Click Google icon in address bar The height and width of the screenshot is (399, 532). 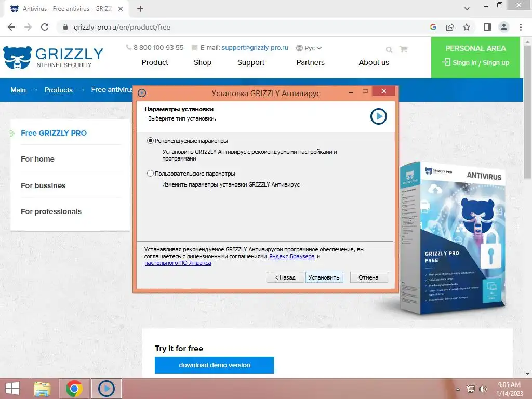pyautogui.click(x=433, y=27)
